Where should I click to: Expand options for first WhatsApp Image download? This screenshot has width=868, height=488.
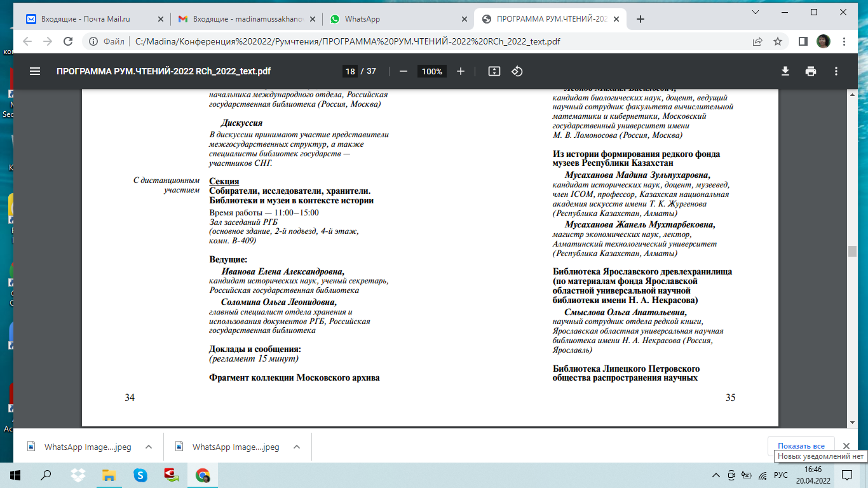click(x=149, y=447)
